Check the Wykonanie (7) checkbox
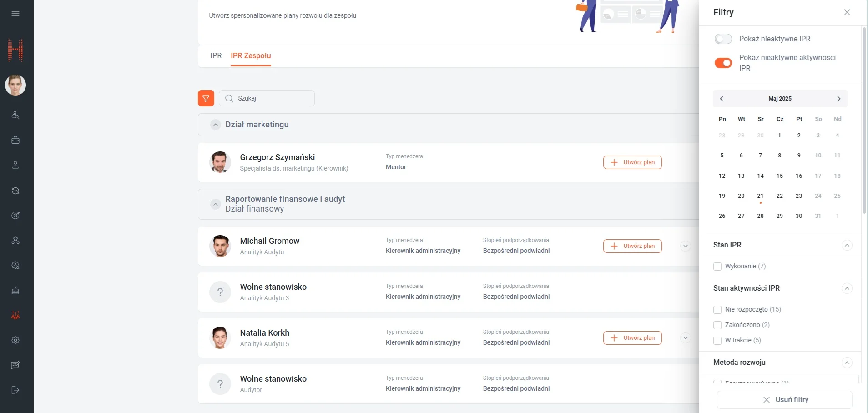 [x=717, y=267]
